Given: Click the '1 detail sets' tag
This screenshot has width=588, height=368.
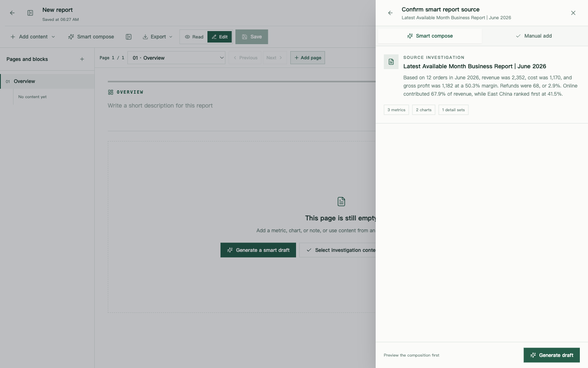Looking at the screenshot, I should pos(453,110).
